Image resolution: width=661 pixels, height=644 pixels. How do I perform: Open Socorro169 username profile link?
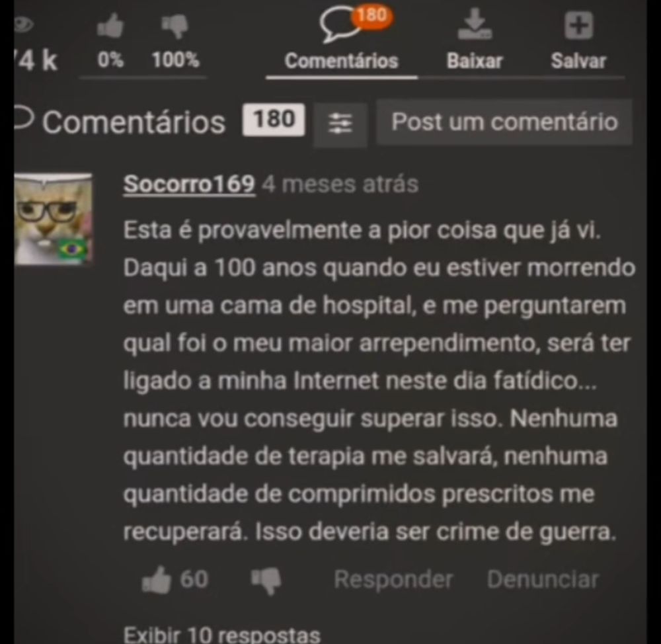click(189, 184)
